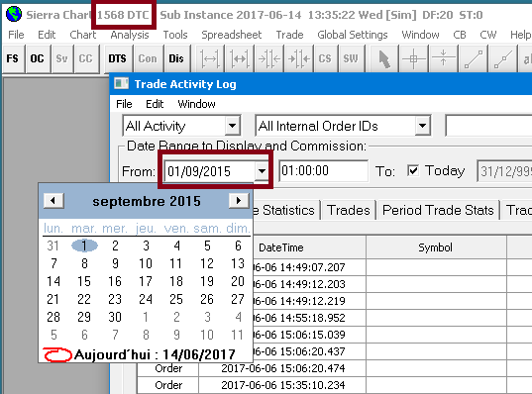The height and width of the screenshot is (394, 532).
Task: Activate the chart crosshair tool
Action: (x=413, y=59)
